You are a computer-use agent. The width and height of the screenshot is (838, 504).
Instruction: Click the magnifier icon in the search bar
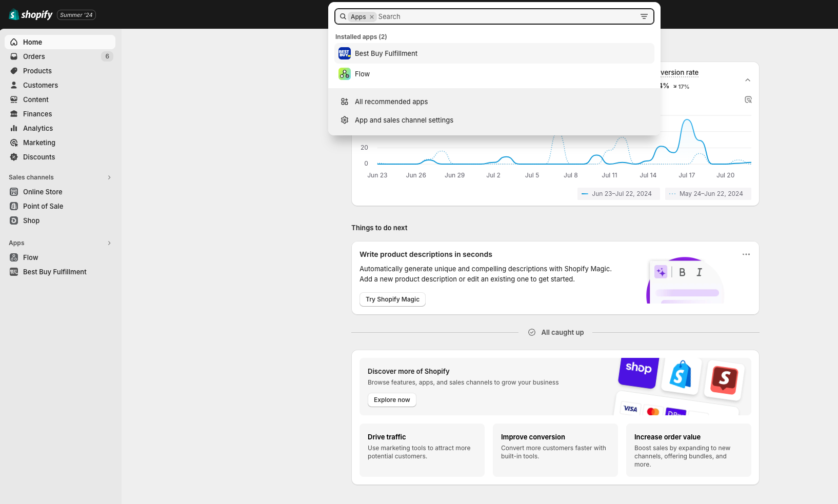[343, 16]
